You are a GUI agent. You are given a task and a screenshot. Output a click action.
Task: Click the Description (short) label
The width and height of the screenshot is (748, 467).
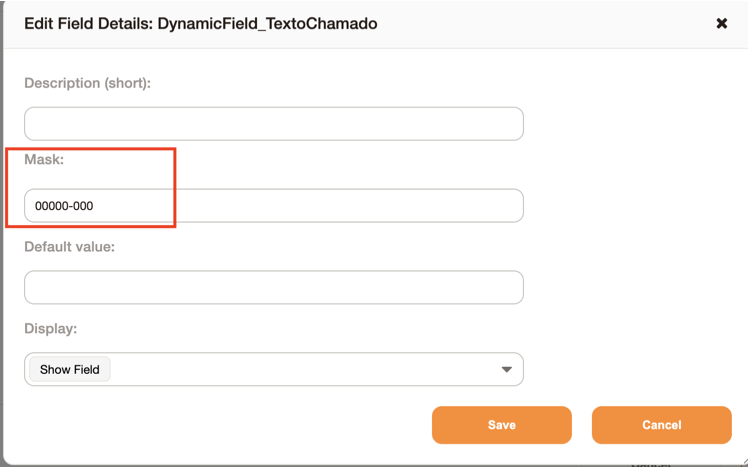click(x=87, y=83)
